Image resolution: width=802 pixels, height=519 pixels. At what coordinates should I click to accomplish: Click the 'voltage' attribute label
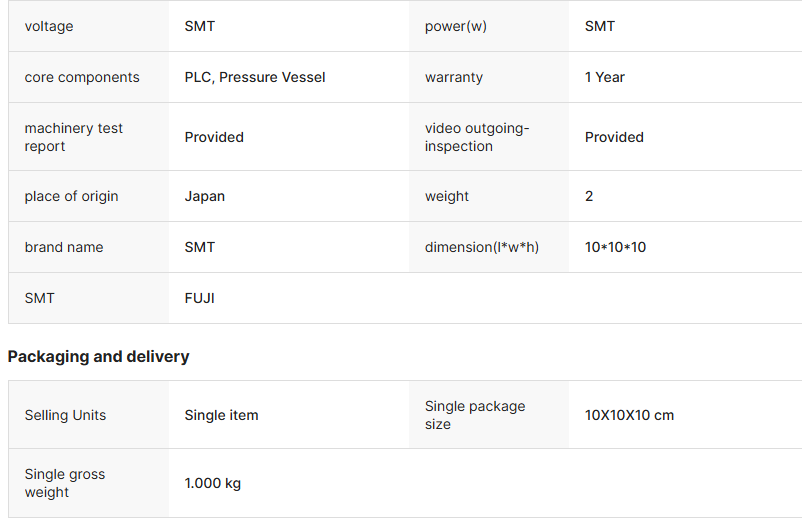click(49, 26)
